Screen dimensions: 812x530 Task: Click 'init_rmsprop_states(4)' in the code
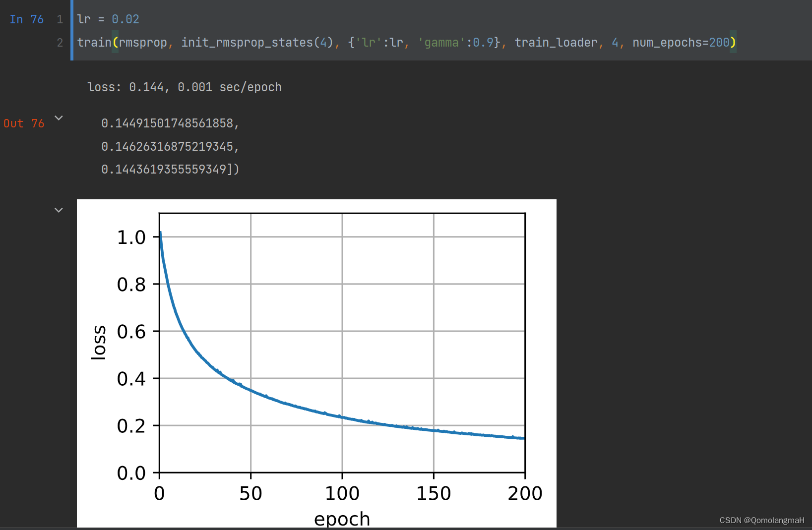tap(257, 43)
